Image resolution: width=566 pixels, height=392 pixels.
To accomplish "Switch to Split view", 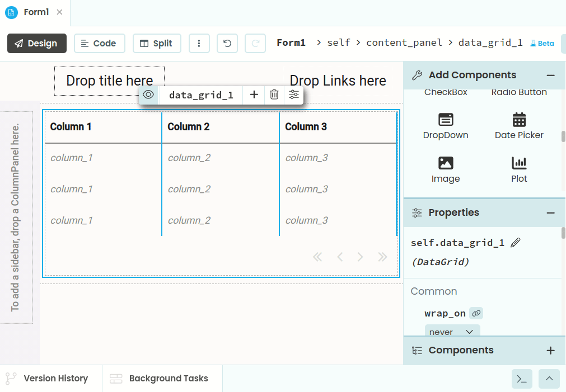I will coord(157,43).
